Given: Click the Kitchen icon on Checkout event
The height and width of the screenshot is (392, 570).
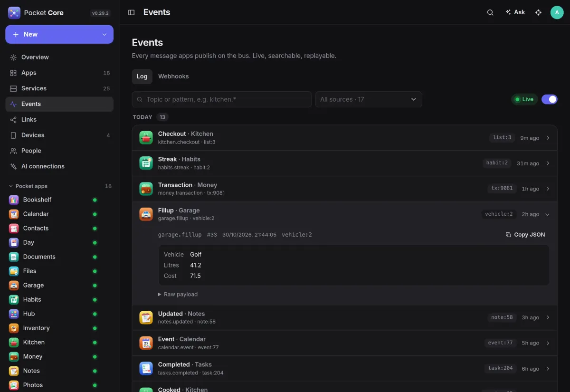Looking at the screenshot, I should [146, 138].
